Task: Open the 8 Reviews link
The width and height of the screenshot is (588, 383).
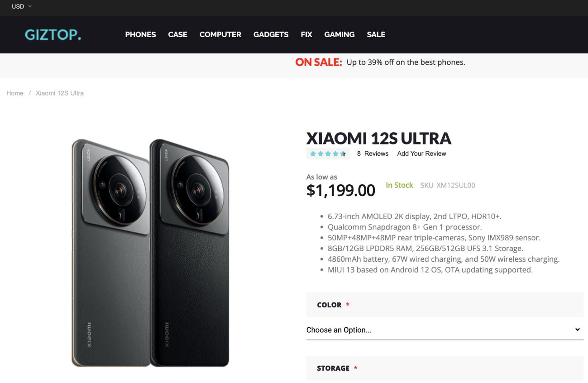Action: (373, 154)
